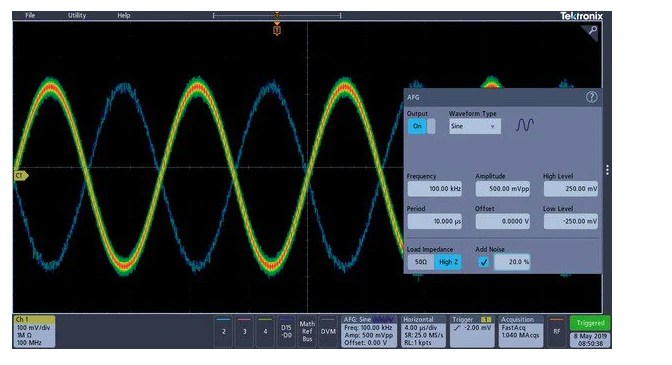Viewport: 672px width, 365px height.
Task: Open the File menu
Action: point(30,15)
